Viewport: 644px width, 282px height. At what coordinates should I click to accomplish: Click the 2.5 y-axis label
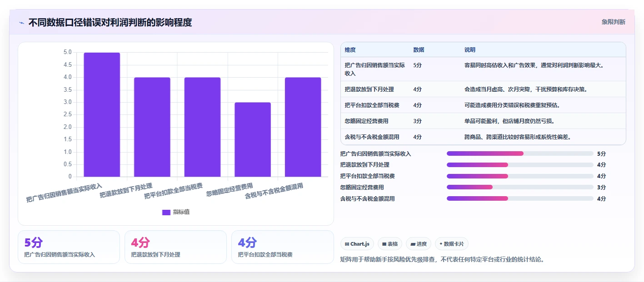click(x=67, y=114)
